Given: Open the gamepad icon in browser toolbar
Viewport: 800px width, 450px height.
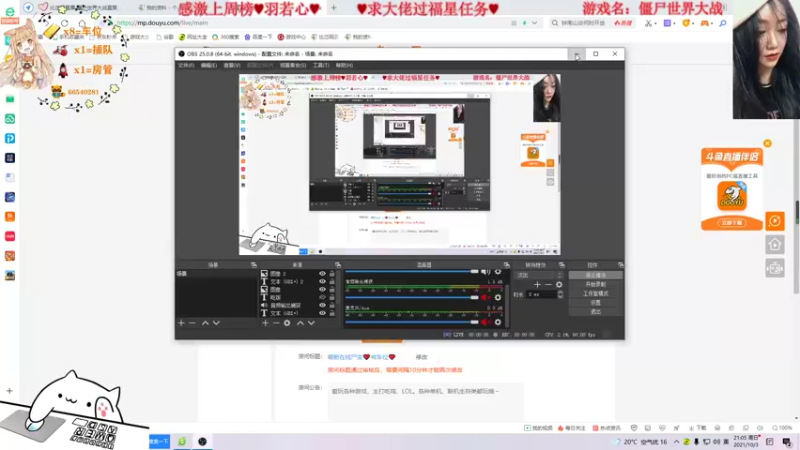Looking at the screenshot, I should [705, 23].
